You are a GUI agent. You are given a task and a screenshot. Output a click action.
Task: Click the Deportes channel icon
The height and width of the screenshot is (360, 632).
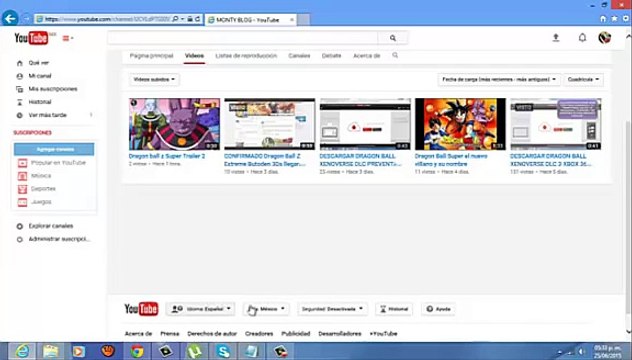coord(23,189)
